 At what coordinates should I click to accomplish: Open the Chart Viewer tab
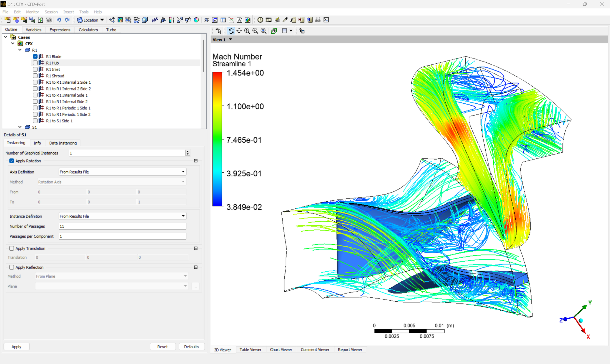[281, 350]
